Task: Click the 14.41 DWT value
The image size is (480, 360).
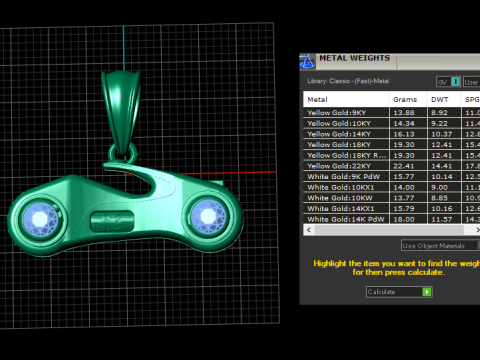Action: click(x=442, y=166)
